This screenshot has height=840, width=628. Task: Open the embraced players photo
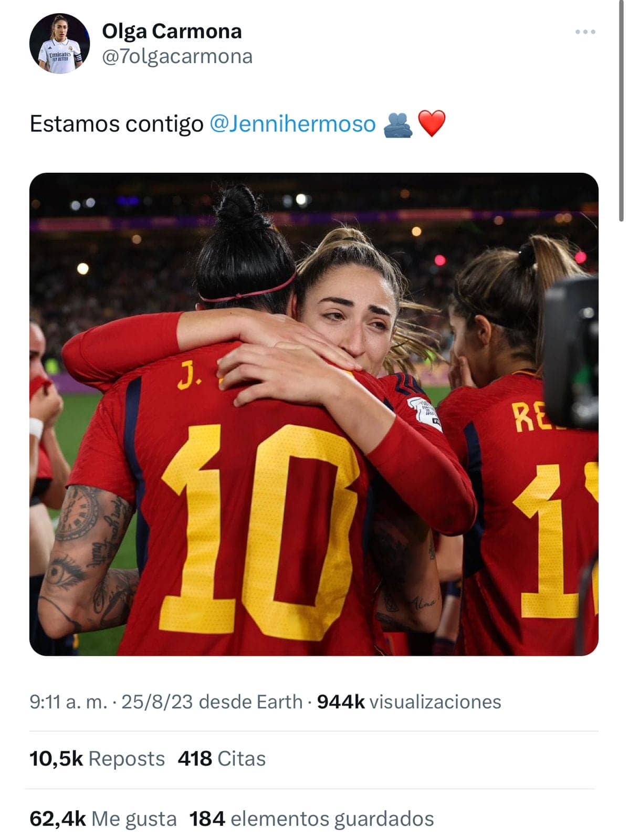(x=313, y=414)
